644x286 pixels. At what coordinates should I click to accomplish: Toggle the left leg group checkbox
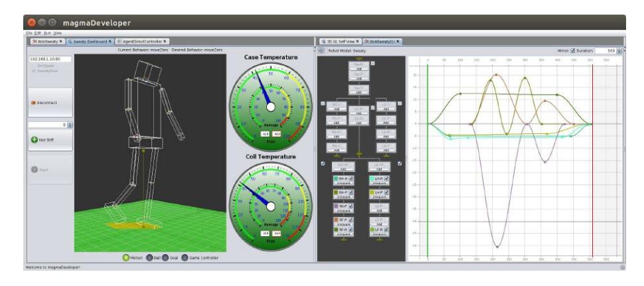[400, 164]
